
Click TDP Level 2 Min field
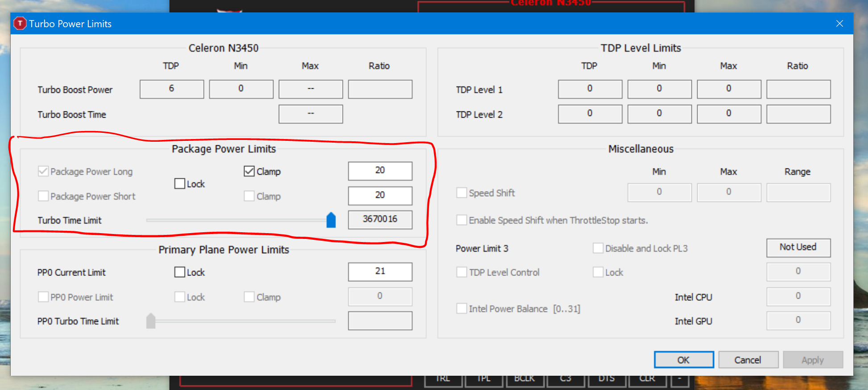pyautogui.click(x=660, y=114)
